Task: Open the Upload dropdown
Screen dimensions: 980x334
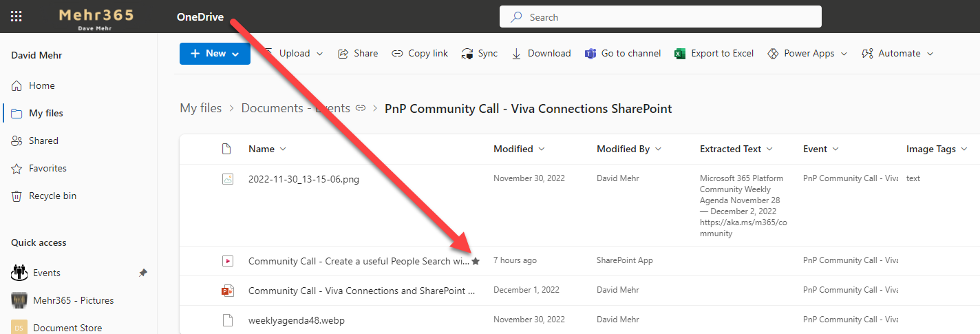Action: 294,53
